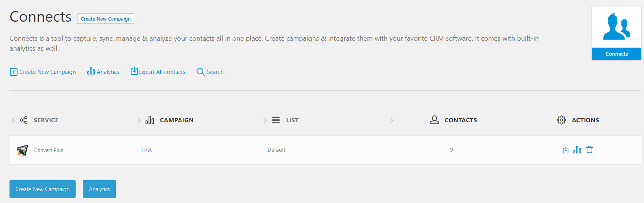This screenshot has width=644, height=203.
Task: Export contacts of the Convert Plus row
Action: tap(565, 150)
